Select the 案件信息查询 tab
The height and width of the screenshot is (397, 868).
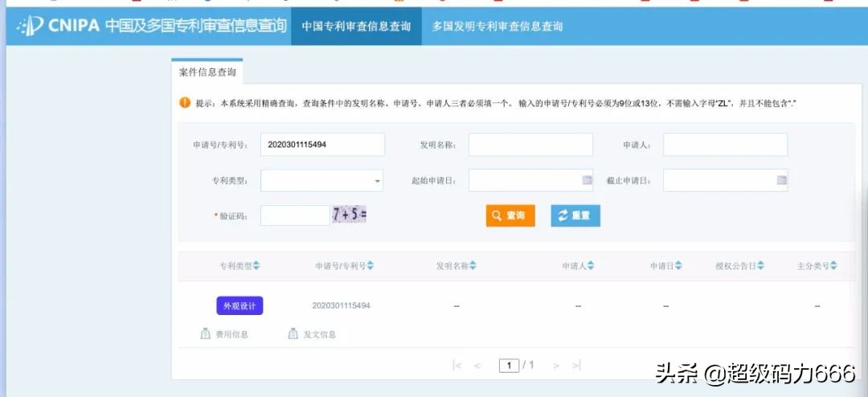pos(207,72)
